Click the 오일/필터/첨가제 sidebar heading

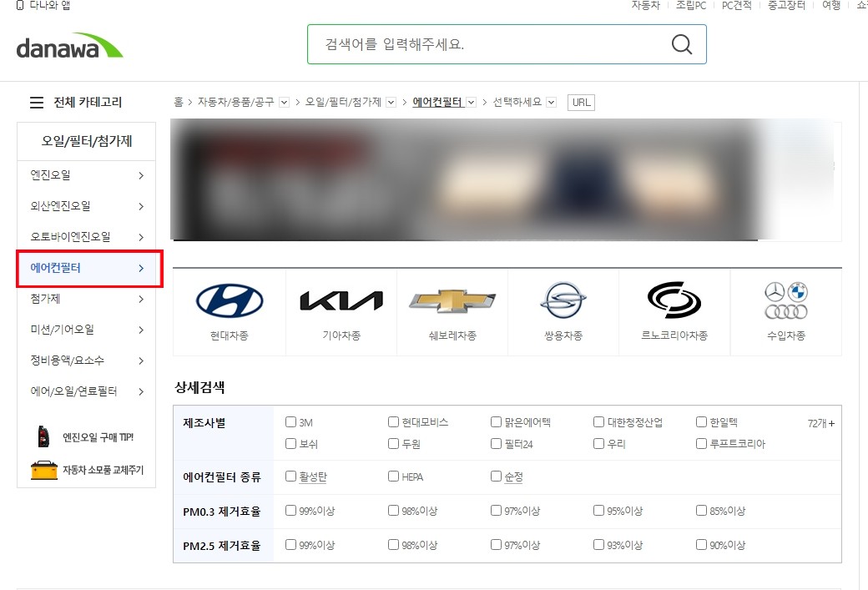pyautogui.click(x=87, y=141)
